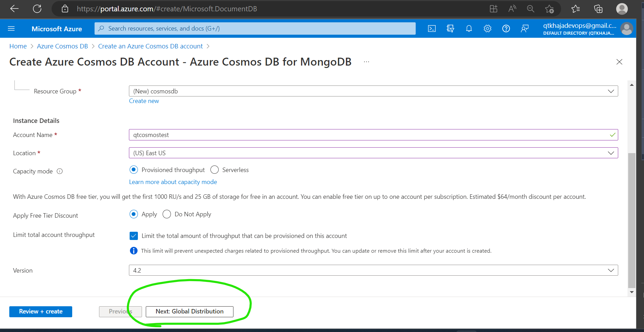The width and height of the screenshot is (644, 332).
Task: Go to Azure Cosmos DB breadcrumb
Action: 62,46
